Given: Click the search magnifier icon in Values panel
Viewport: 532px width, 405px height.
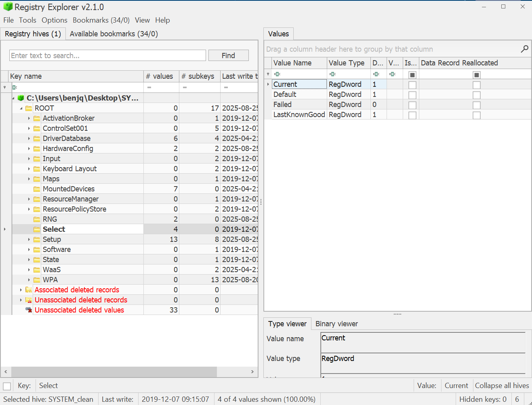Looking at the screenshot, I should tap(524, 49).
